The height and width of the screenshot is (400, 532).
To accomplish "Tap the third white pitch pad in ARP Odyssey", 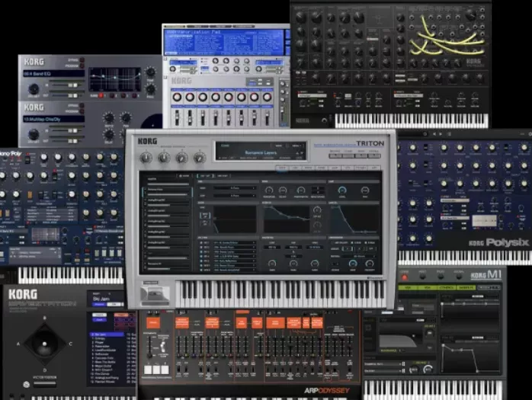I will pos(165,370).
